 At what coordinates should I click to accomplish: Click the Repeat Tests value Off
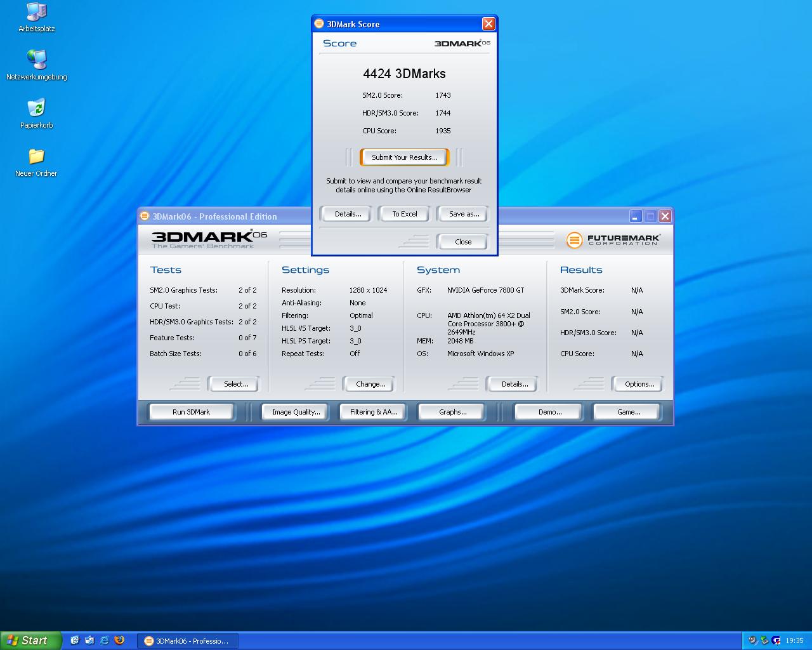(354, 354)
